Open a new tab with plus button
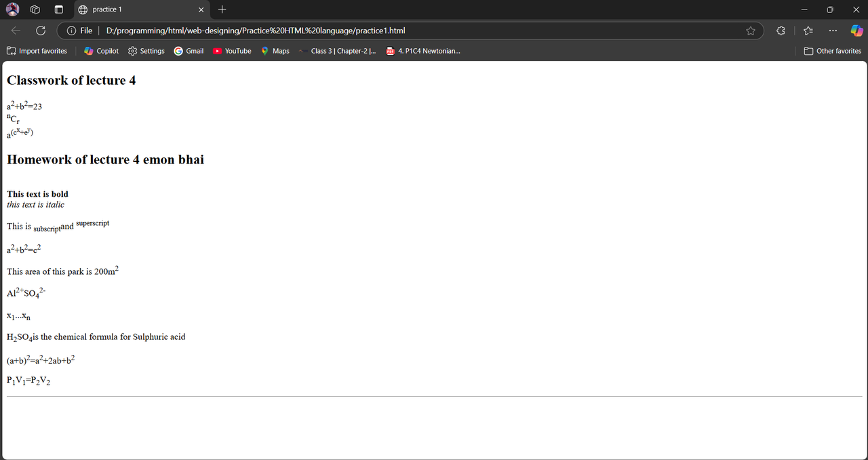 (222, 9)
